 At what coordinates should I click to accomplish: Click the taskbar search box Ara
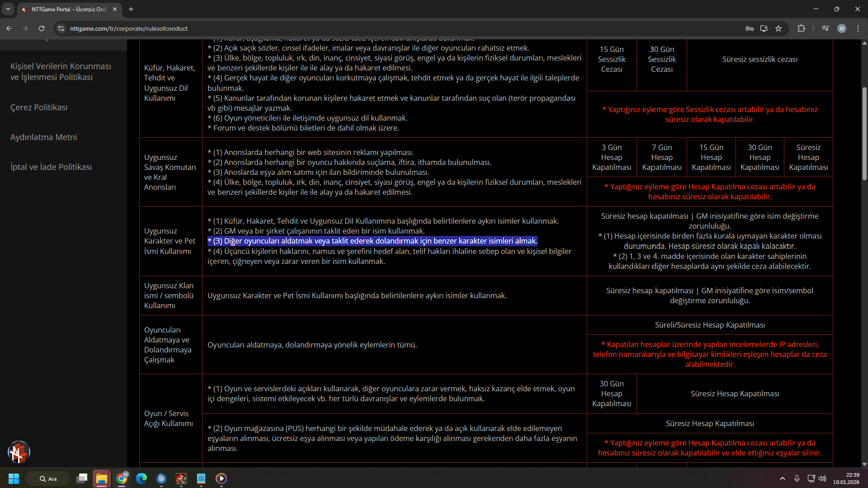[48, 479]
